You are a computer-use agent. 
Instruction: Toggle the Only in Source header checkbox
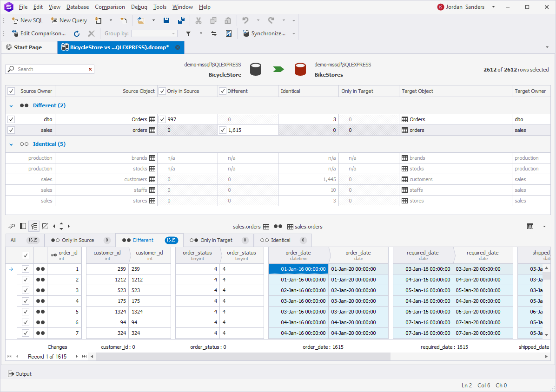(162, 91)
